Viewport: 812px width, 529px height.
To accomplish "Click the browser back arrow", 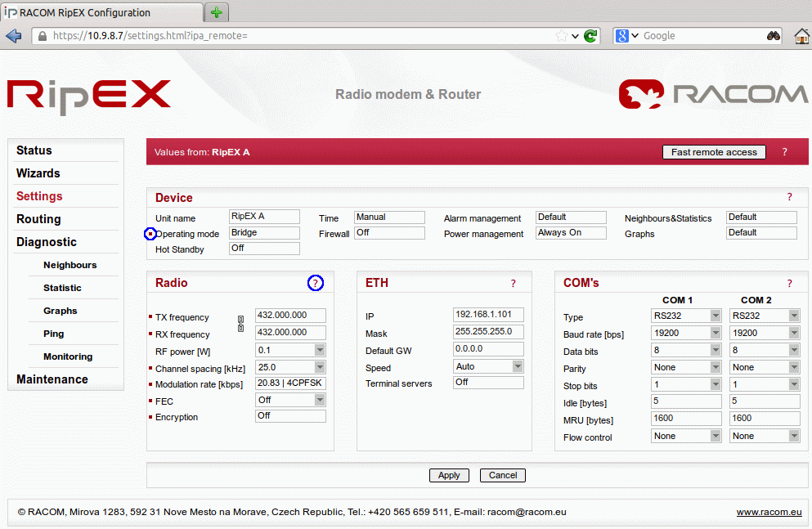I will (x=13, y=36).
